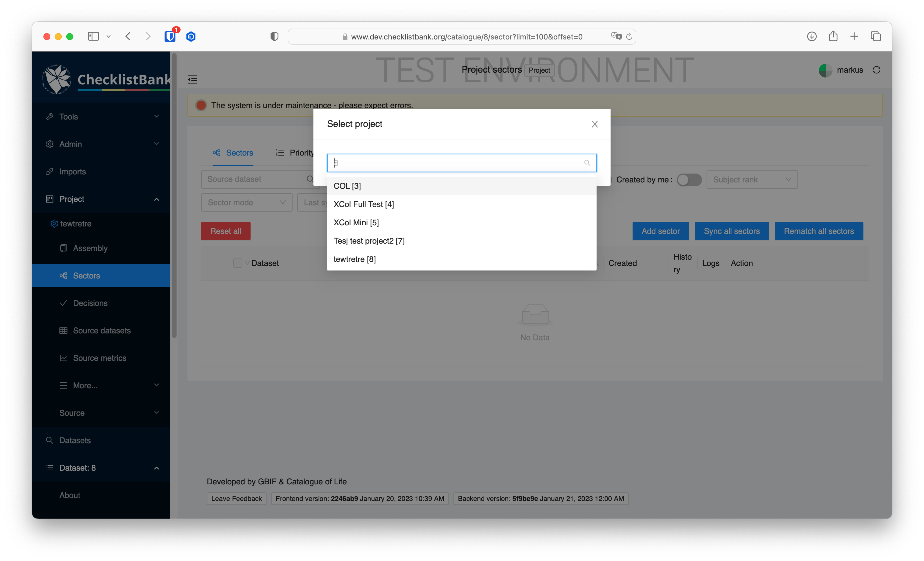Open the Subject rank dropdown
Viewport: 924px width, 561px height.
pos(752,179)
